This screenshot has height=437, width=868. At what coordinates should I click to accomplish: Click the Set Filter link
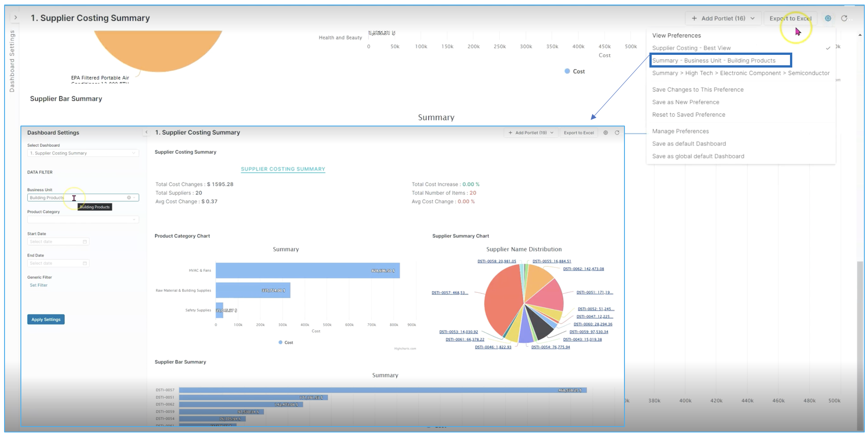[39, 285]
